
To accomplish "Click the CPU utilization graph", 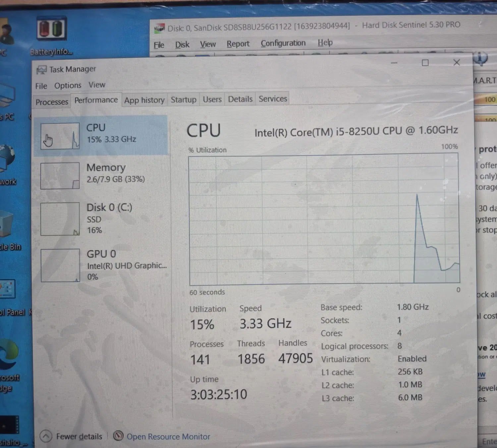I will tap(324, 219).
